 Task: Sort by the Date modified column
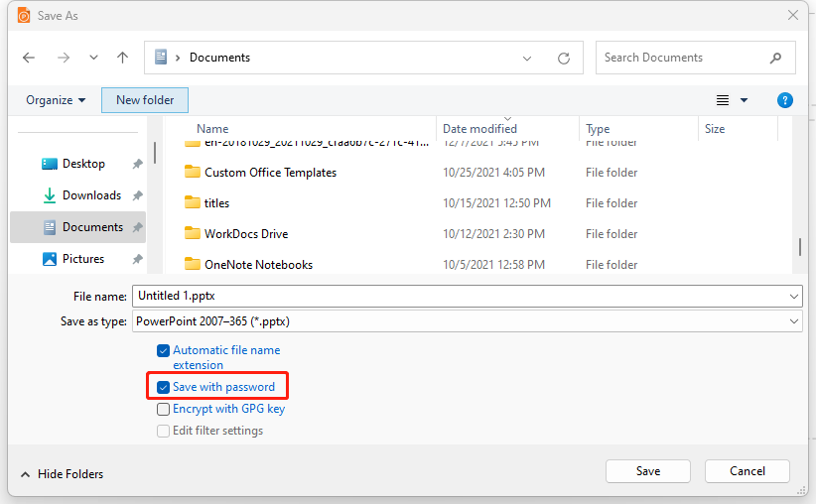[x=479, y=128]
